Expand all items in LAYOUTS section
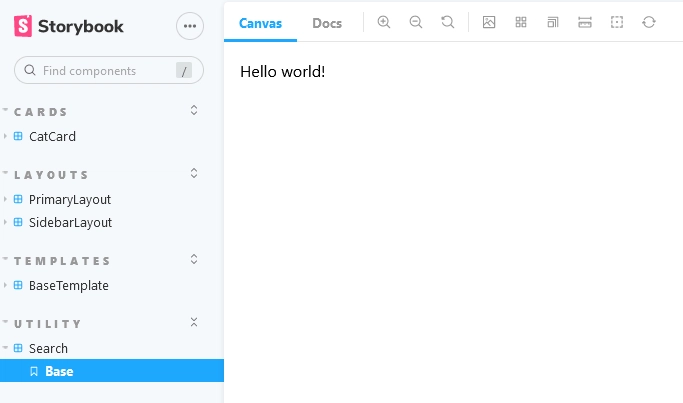Screen dimensions: 683x403 point(194,173)
